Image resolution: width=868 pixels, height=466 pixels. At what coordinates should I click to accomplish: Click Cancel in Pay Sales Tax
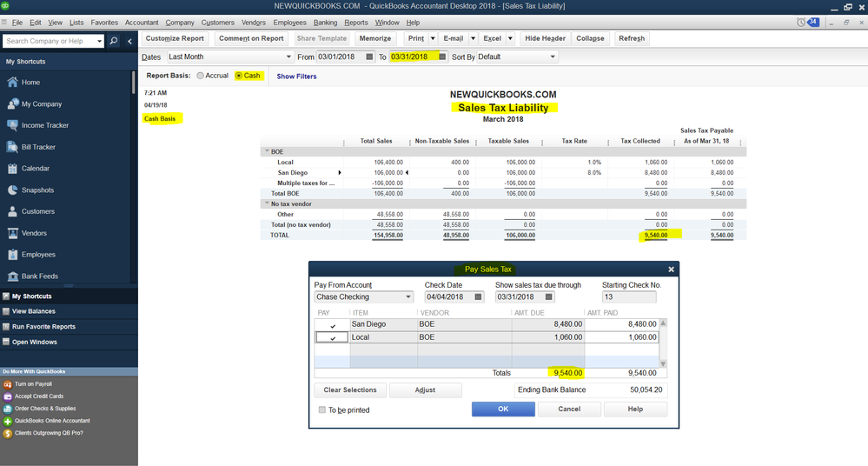569,409
